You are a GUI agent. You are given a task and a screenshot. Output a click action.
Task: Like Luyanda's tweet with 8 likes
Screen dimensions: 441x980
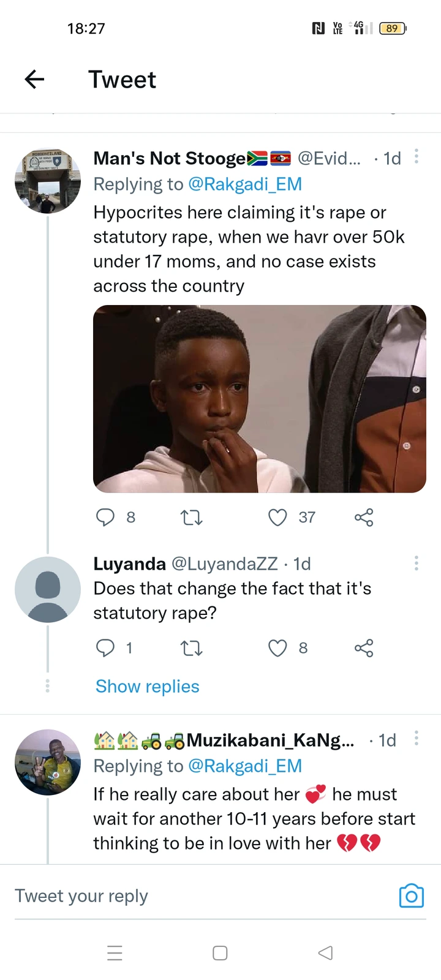(x=277, y=648)
